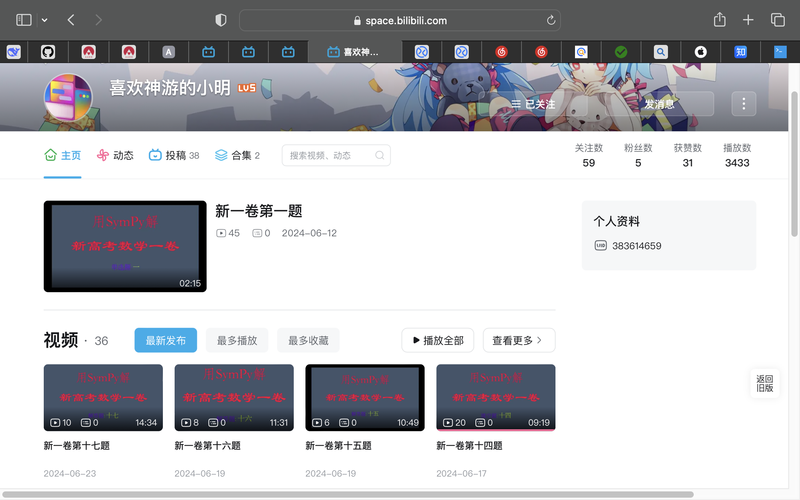Toggle the 已关注 follow button

coord(534,104)
